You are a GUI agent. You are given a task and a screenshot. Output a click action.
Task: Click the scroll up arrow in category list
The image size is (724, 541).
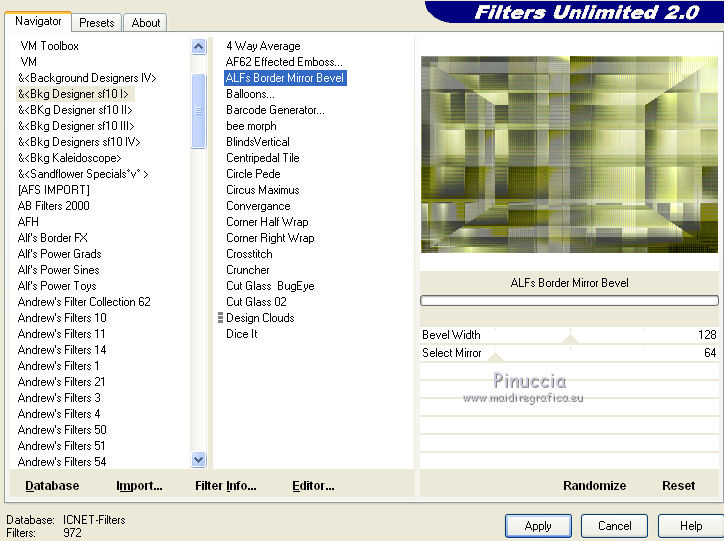(x=199, y=47)
